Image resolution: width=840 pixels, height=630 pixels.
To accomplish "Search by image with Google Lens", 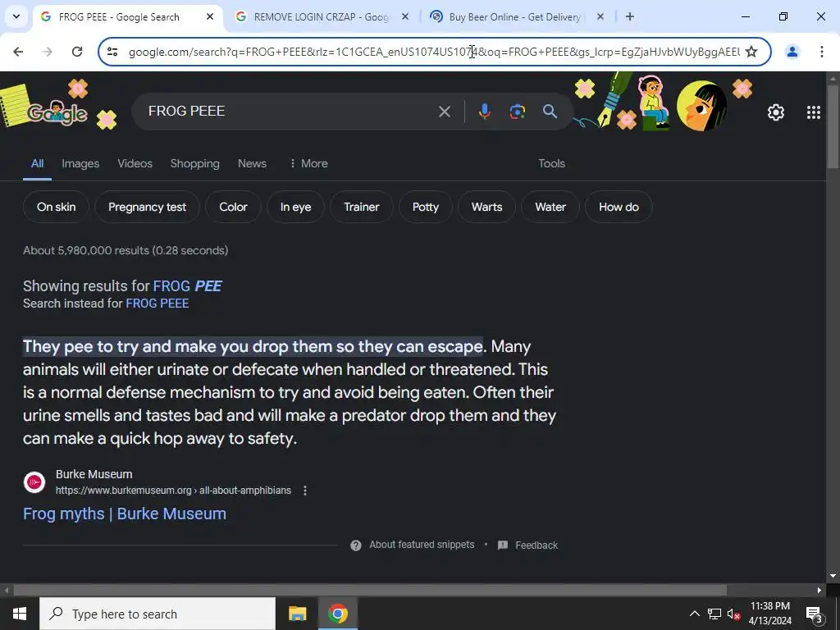I will pos(517,112).
